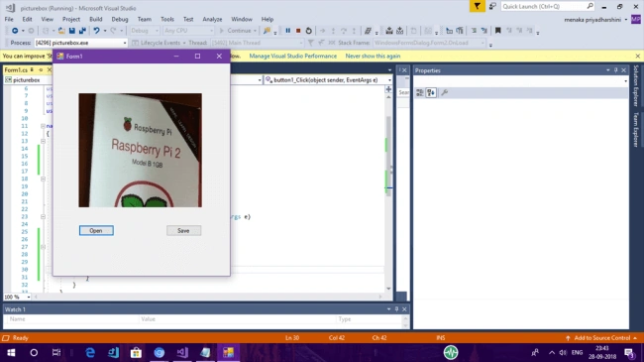
Task: Open Microsoft Edge from the taskbar
Action: coord(90,352)
